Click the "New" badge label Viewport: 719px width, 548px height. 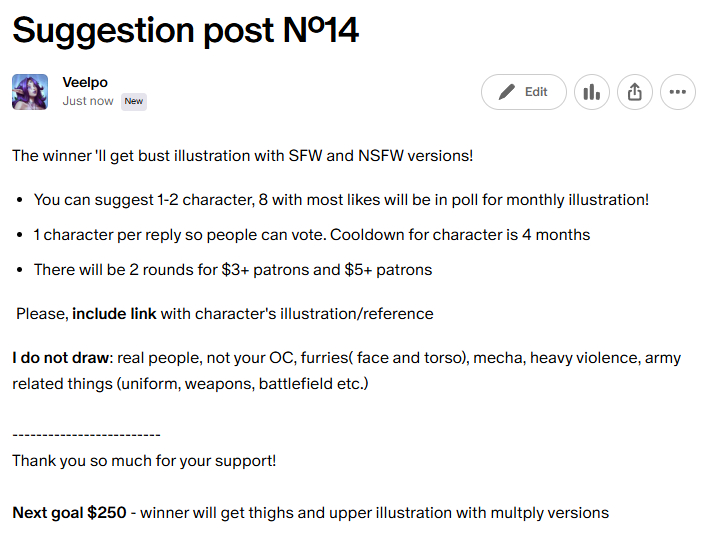pos(134,101)
